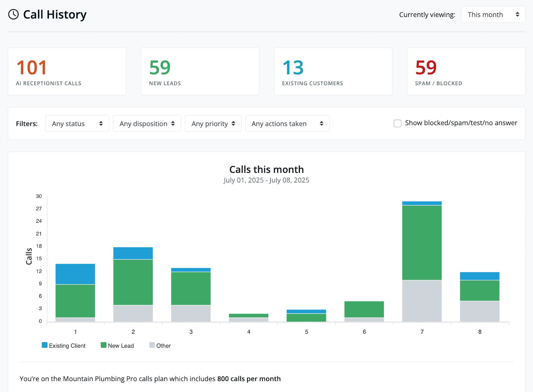This screenshot has width=533, height=392.
Task: Enable Show blocked/spam/test/no answer checkbox
Action: click(397, 124)
